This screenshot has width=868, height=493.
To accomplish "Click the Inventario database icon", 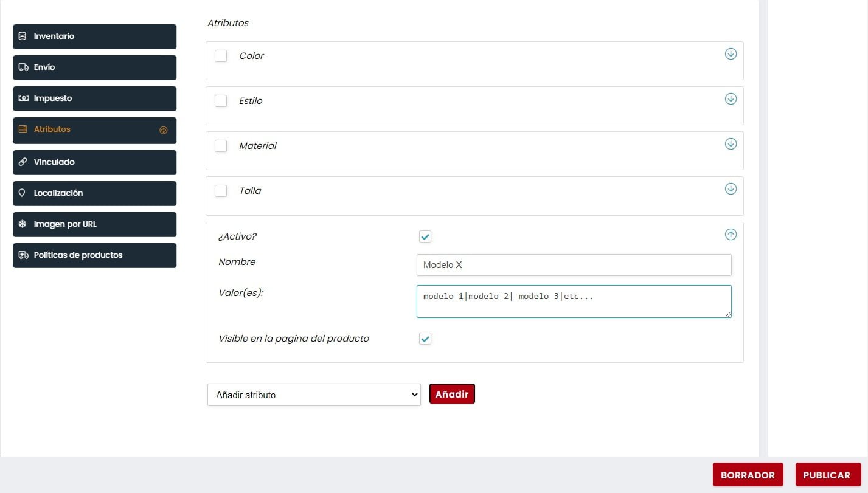I will [23, 36].
